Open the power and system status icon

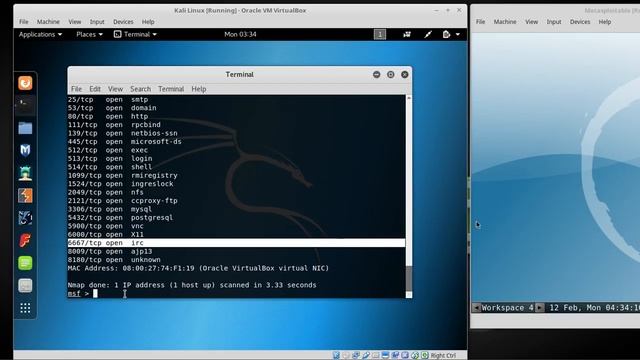coord(446,34)
